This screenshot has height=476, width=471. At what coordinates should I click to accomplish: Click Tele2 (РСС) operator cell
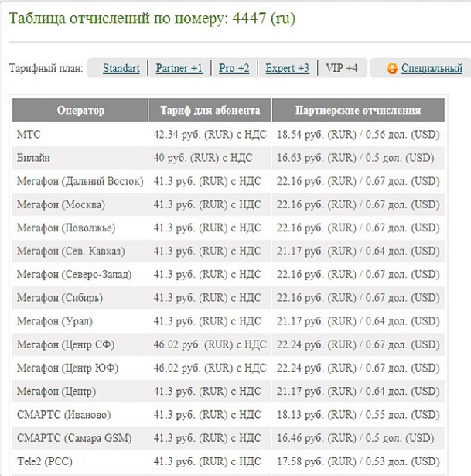(80, 461)
